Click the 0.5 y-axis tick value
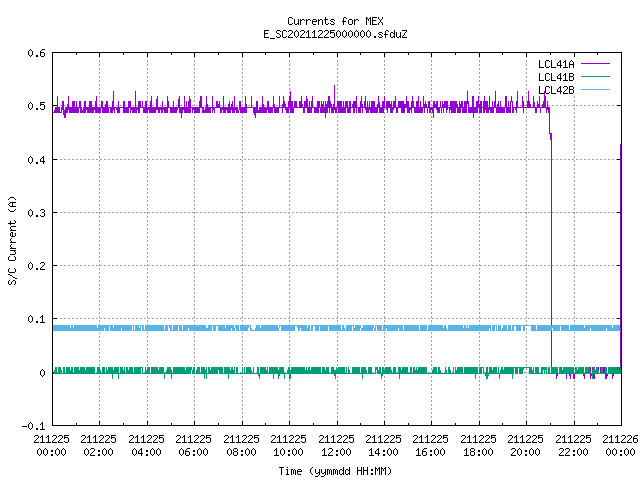640x480 pixels. point(36,106)
